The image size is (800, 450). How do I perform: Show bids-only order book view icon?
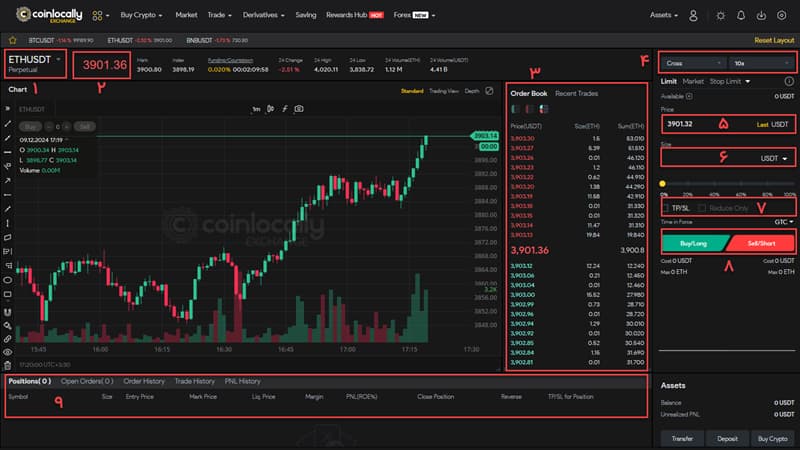click(x=516, y=109)
